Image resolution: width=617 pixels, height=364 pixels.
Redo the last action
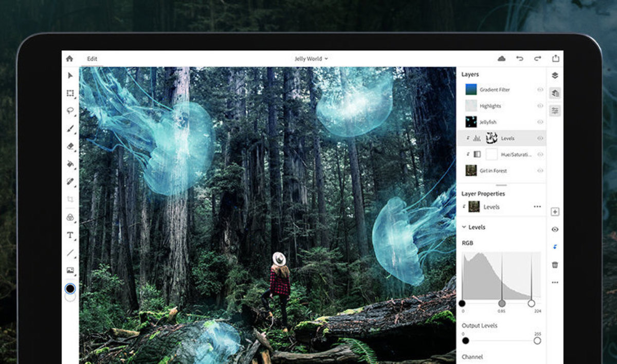pos(537,59)
